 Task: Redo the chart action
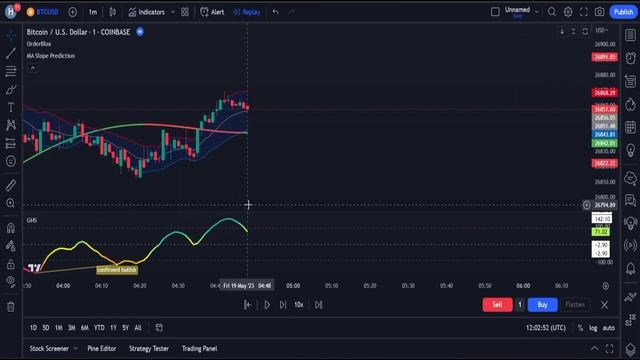[291, 12]
